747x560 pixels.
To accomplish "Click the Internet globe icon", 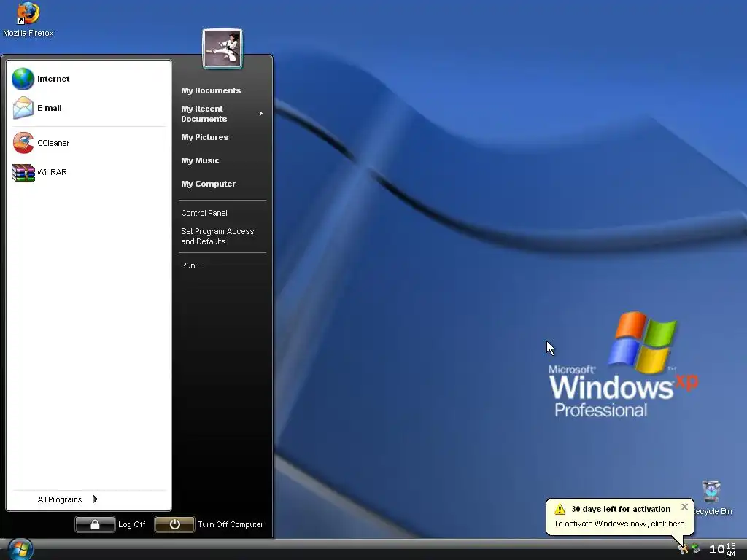I will tap(23, 79).
